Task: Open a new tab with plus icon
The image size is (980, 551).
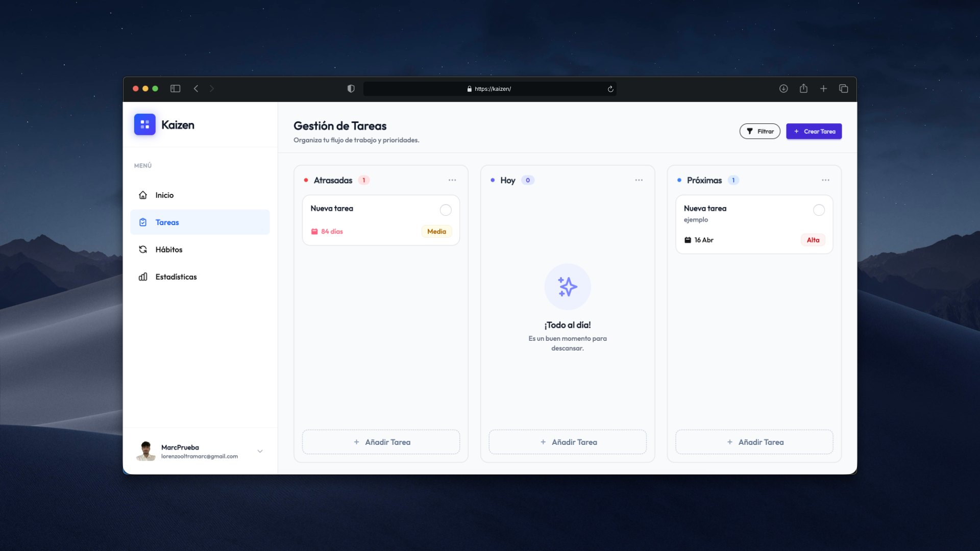Action: (x=823, y=89)
